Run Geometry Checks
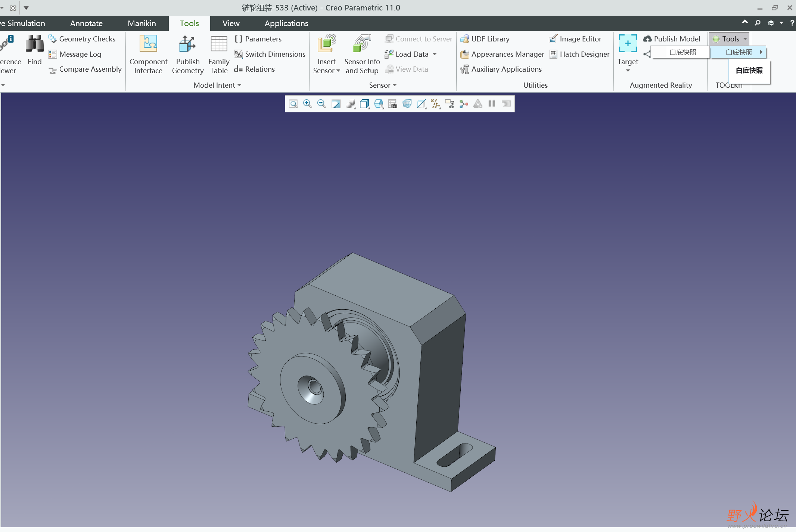The image size is (796, 532). click(x=82, y=39)
